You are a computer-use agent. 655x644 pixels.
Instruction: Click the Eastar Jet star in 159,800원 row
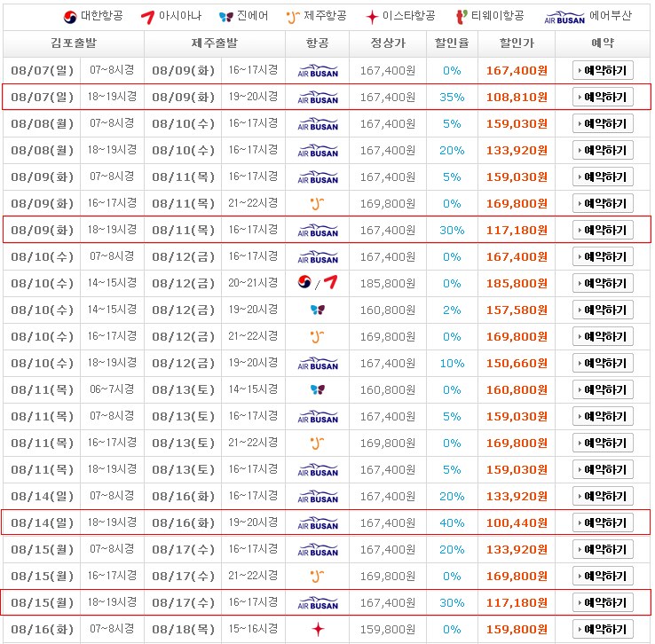pos(318,629)
